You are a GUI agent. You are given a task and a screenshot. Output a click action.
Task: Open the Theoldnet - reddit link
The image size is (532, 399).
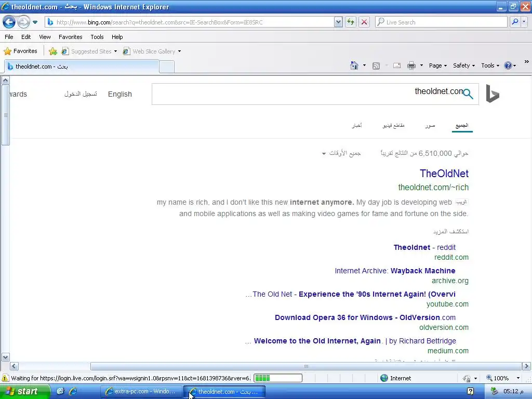point(424,247)
